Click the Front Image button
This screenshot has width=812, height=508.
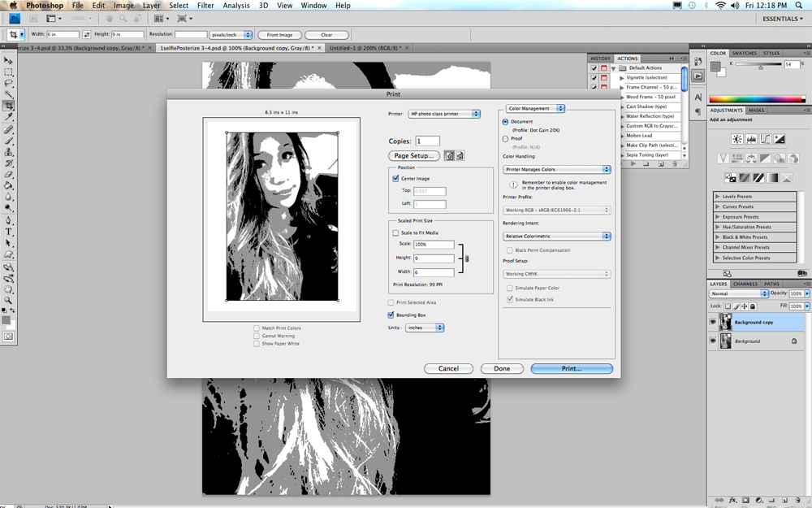(279, 35)
